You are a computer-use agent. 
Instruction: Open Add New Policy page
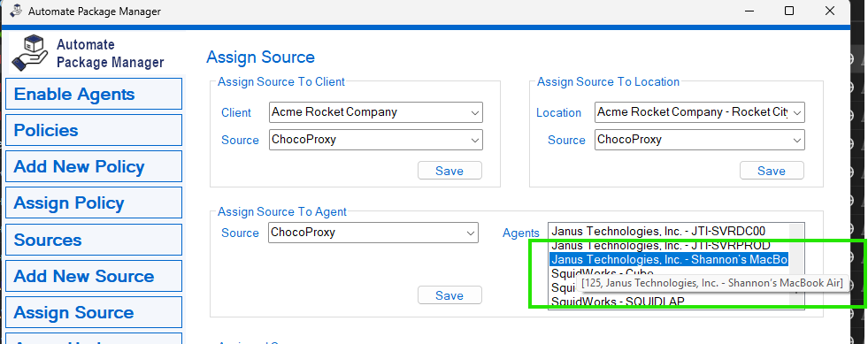[x=94, y=167]
